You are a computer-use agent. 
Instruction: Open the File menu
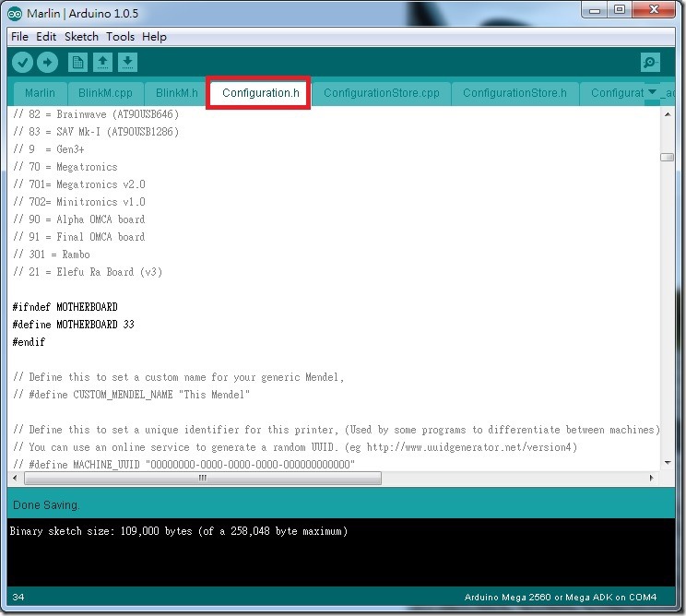pos(19,37)
